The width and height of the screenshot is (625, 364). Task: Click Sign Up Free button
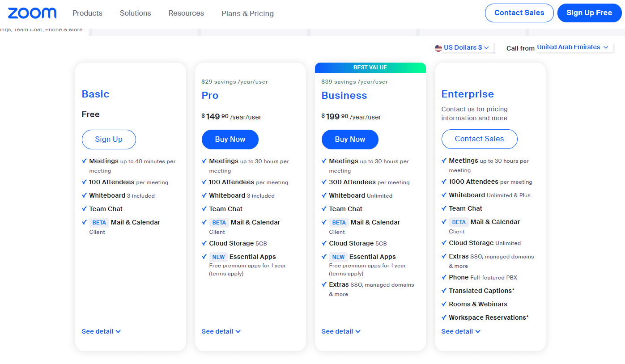(589, 13)
